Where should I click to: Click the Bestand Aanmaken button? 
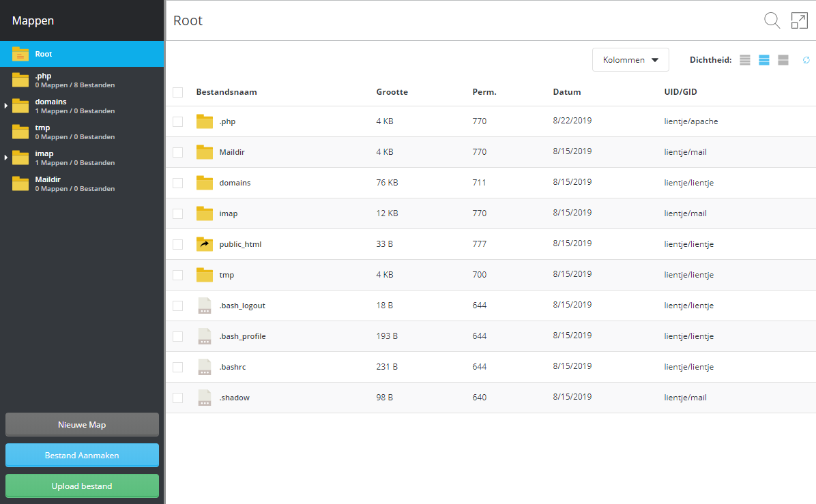pyautogui.click(x=82, y=455)
